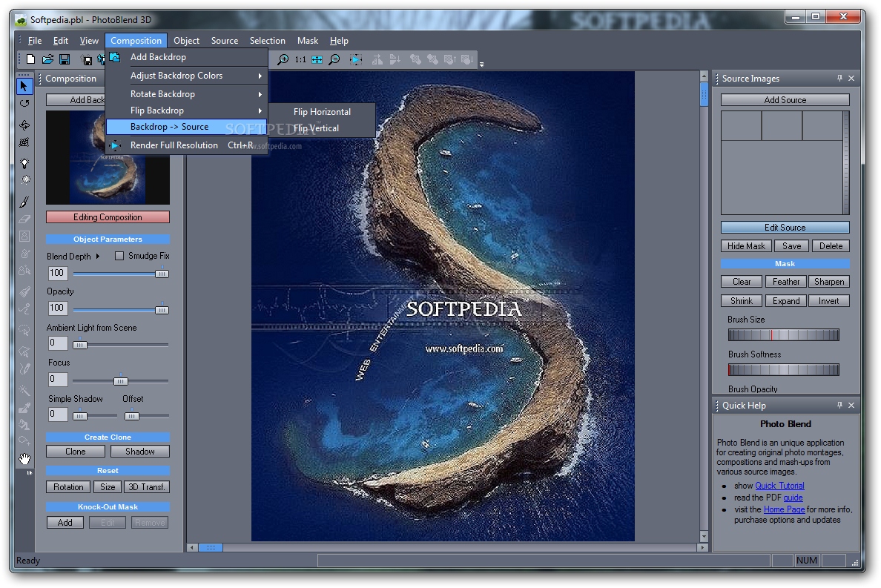The image size is (881, 588).
Task: Click the floppy disk save icon
Action: (65, 59)
